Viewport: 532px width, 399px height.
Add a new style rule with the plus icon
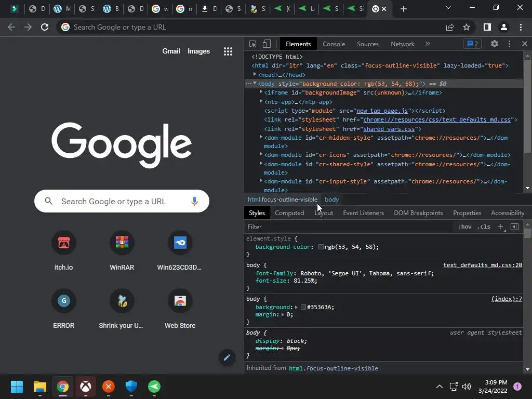(x=500, y=227)
